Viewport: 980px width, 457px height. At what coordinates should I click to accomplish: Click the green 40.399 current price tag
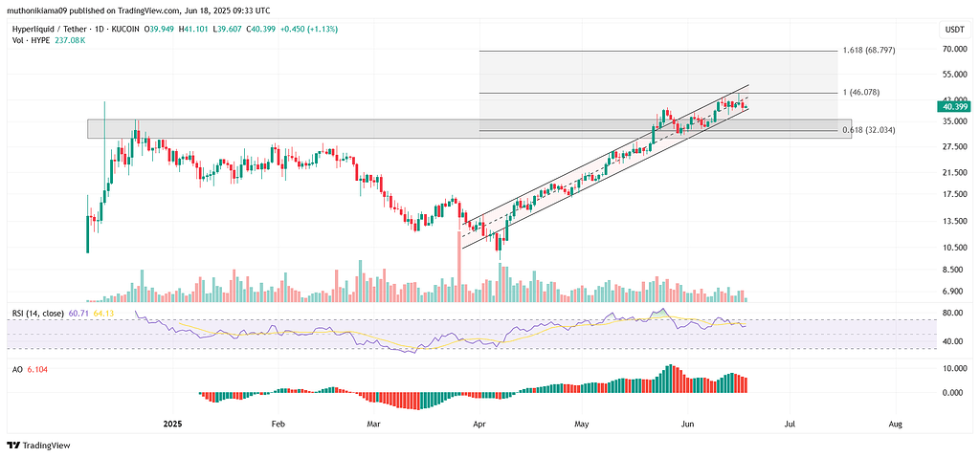click(952, 107)
